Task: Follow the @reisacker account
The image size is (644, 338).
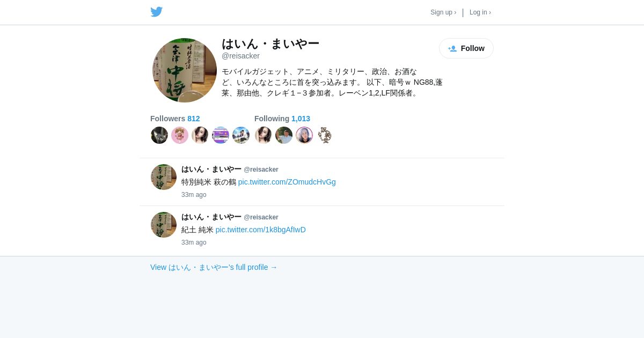Action: coord(466,48)
